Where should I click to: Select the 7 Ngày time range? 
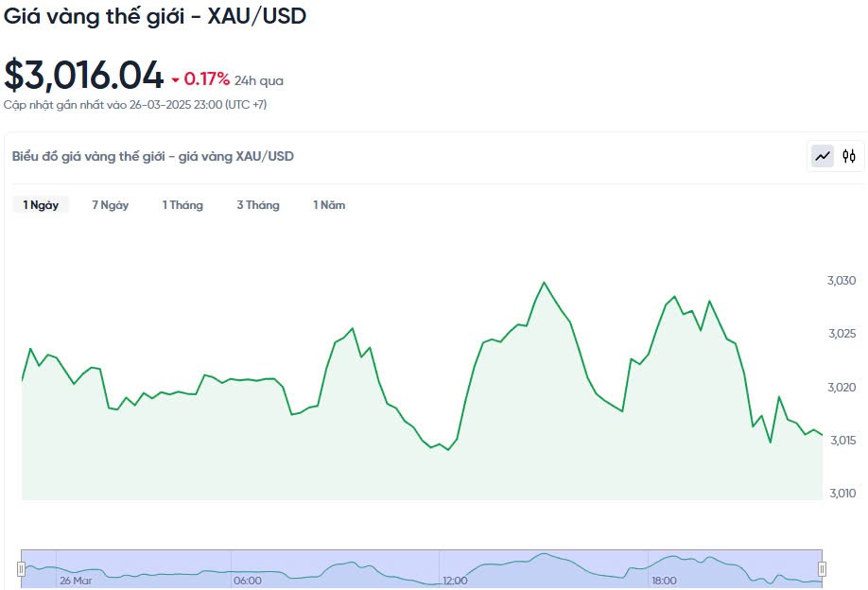coord(110,205)
